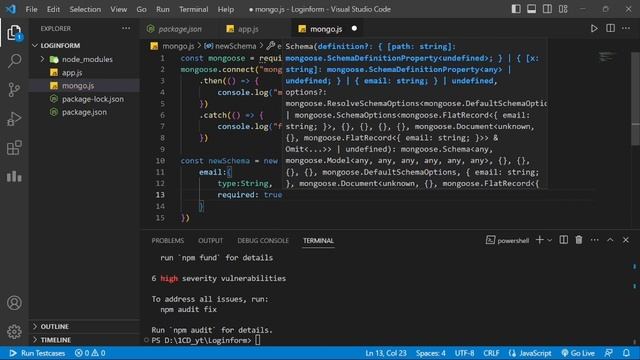Open the View menu
The width and height of the screenshot is (640, 360).
(x=118, y=9)
